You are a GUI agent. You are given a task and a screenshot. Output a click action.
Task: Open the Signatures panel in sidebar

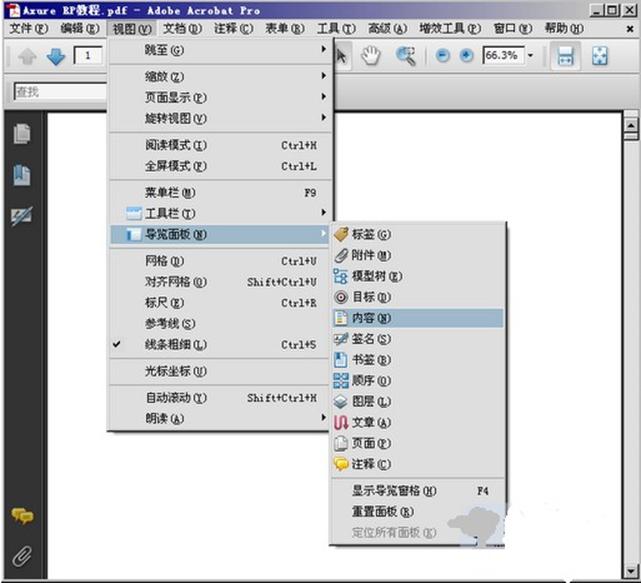[22, 216]
